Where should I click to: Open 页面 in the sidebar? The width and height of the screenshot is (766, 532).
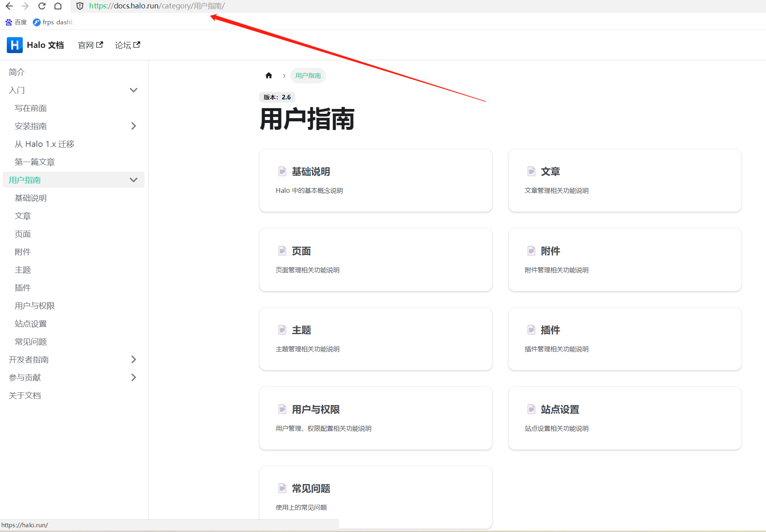point(23,234)
